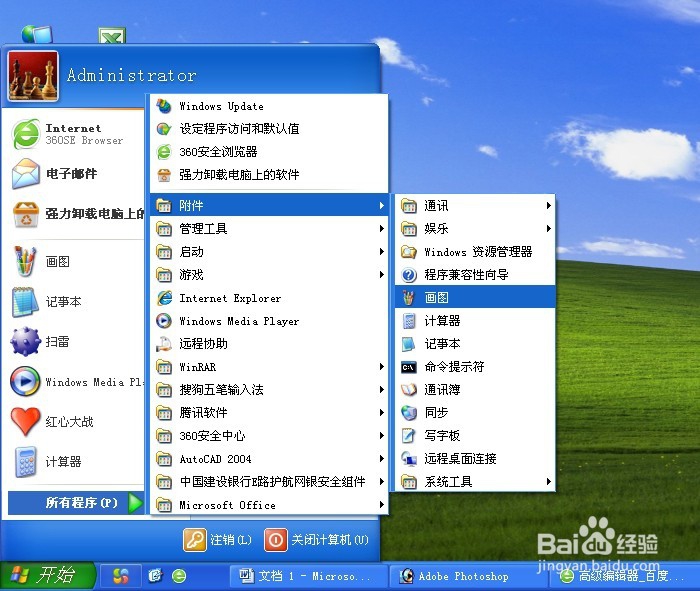Click the 红心大战 Hearts icon
This screenshot has height=591, width=700.
tap(25, 421)
